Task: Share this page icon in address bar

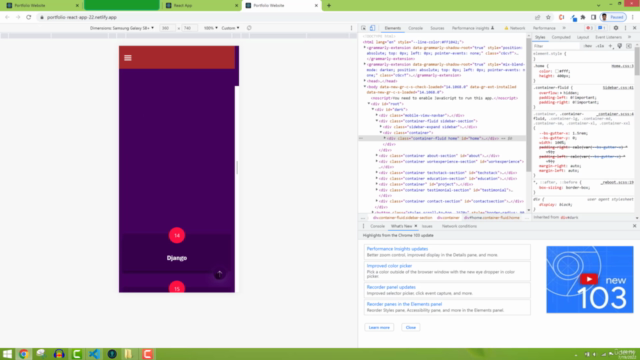Action: (x=538, y=17)
